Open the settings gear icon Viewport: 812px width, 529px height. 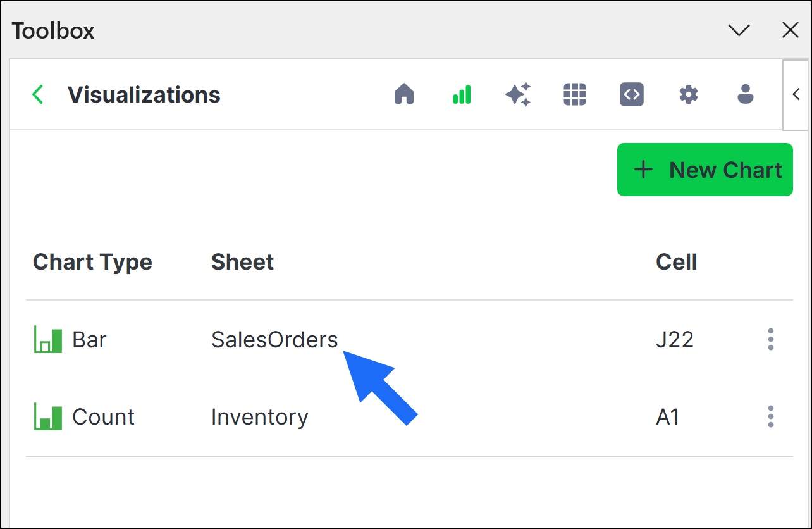coord(688,95)
